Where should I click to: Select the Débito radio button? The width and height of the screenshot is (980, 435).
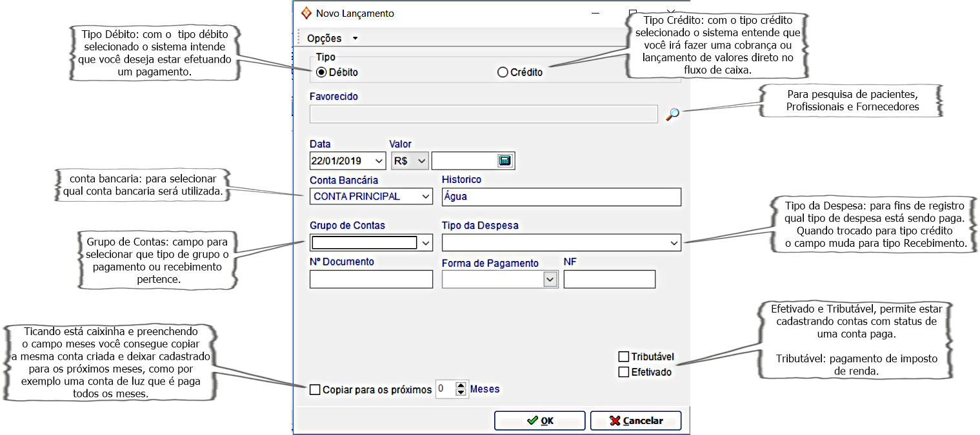[321, 72]
